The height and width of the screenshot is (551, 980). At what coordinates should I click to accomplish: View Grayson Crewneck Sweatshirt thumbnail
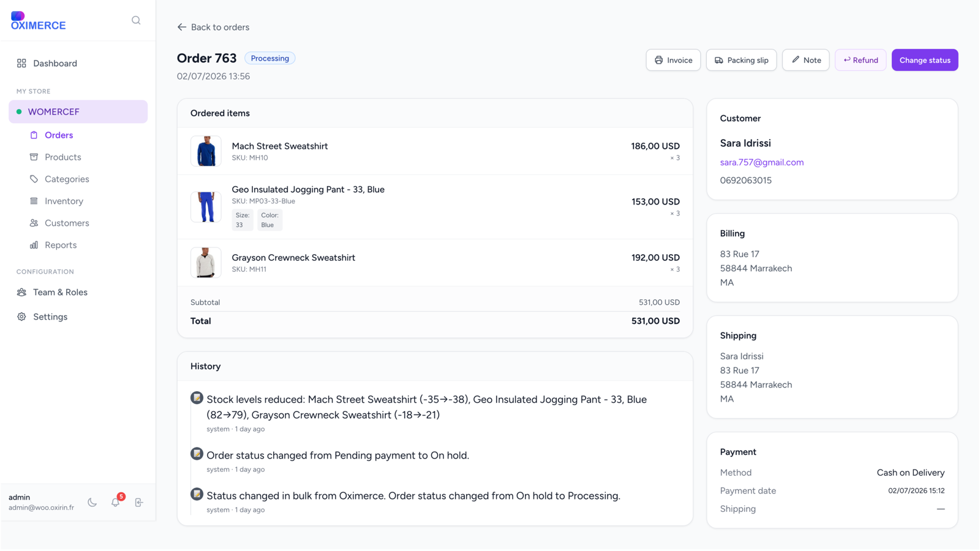[x=206, y=263]
